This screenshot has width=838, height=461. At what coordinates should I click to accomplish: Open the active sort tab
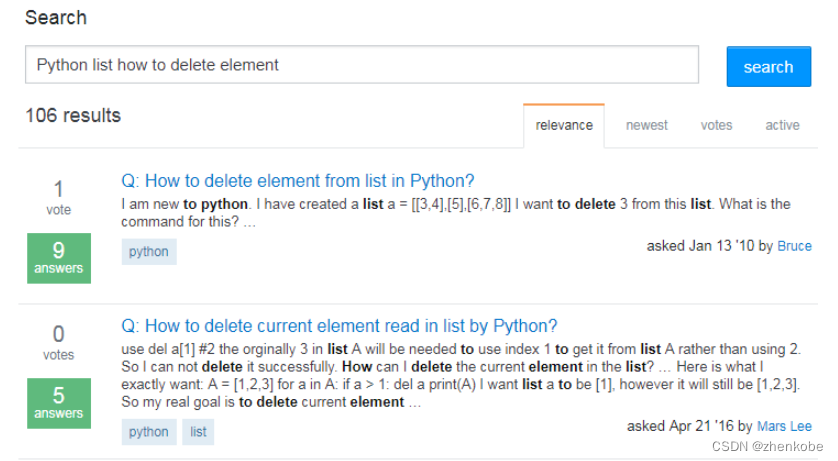click(x=782, y=125)
